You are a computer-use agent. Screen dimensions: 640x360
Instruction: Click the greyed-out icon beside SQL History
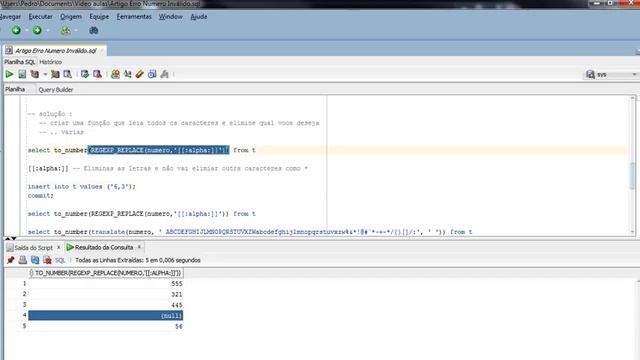click(x=164, y=74)
